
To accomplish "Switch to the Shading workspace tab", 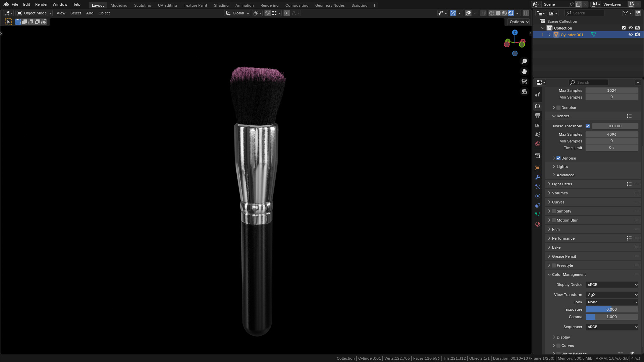I will pyautogui.click(x=221, y=5).
